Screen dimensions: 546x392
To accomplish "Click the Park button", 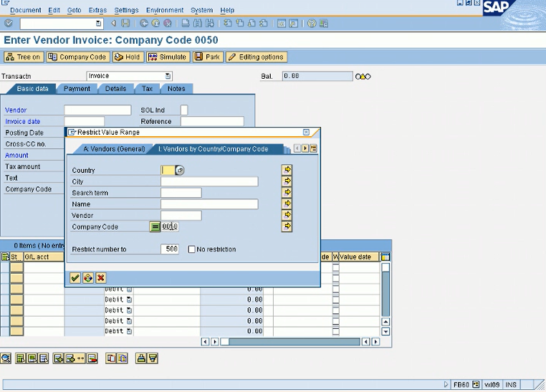I will (x=208, y=57).
